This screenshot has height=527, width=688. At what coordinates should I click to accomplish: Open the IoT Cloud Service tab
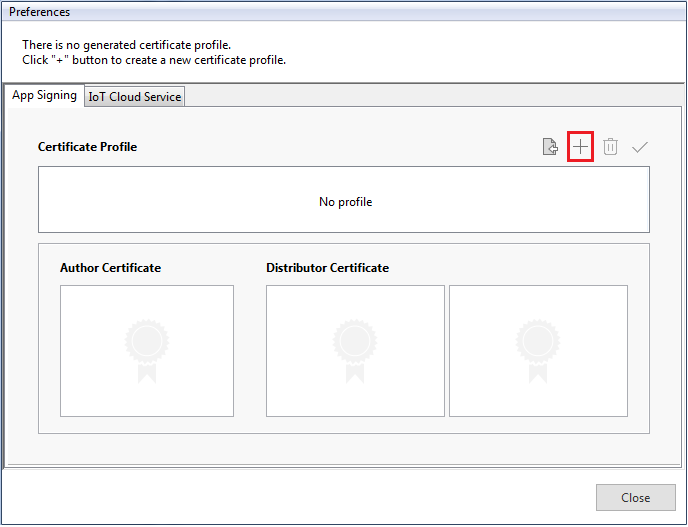[134, 97]
